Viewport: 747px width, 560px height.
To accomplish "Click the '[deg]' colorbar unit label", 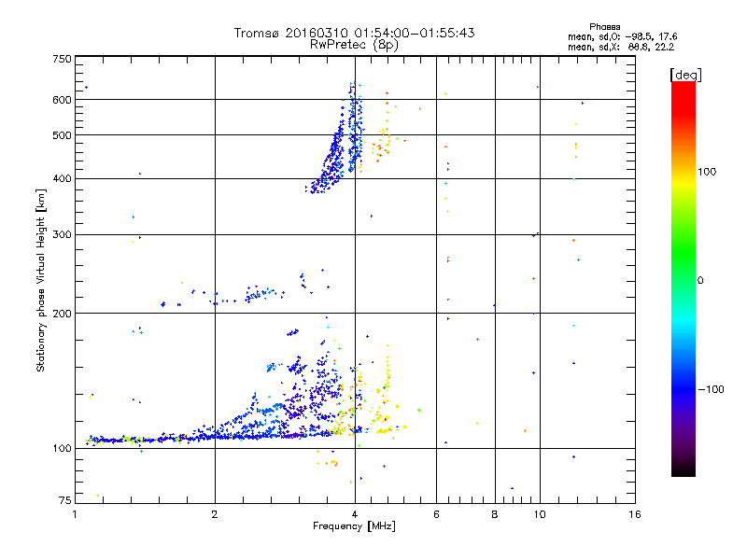I will click(685, 75).
